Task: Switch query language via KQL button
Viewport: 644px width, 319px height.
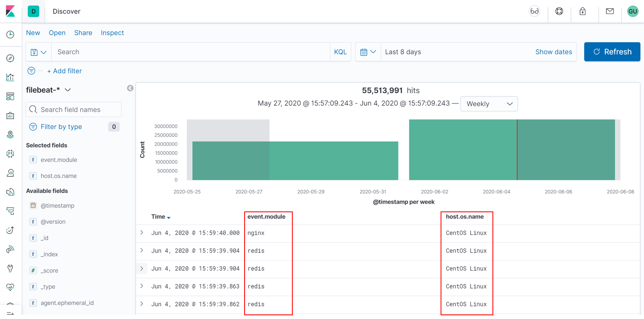Action: (x=340, y=52)
